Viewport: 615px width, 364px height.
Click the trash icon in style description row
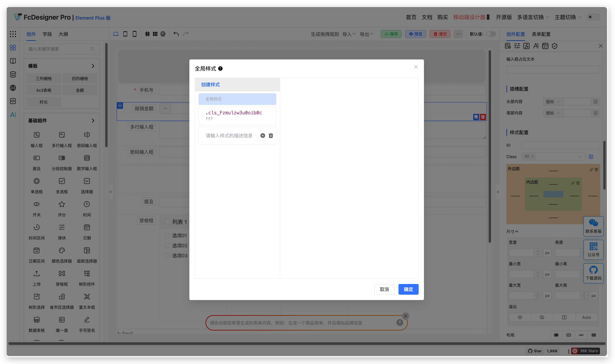tap(271, 136)
